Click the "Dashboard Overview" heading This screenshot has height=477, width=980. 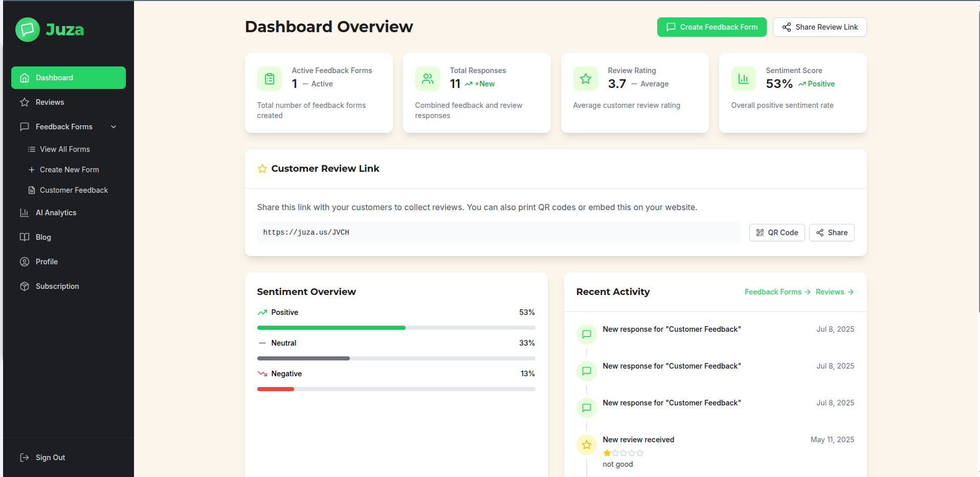[329, 27]
